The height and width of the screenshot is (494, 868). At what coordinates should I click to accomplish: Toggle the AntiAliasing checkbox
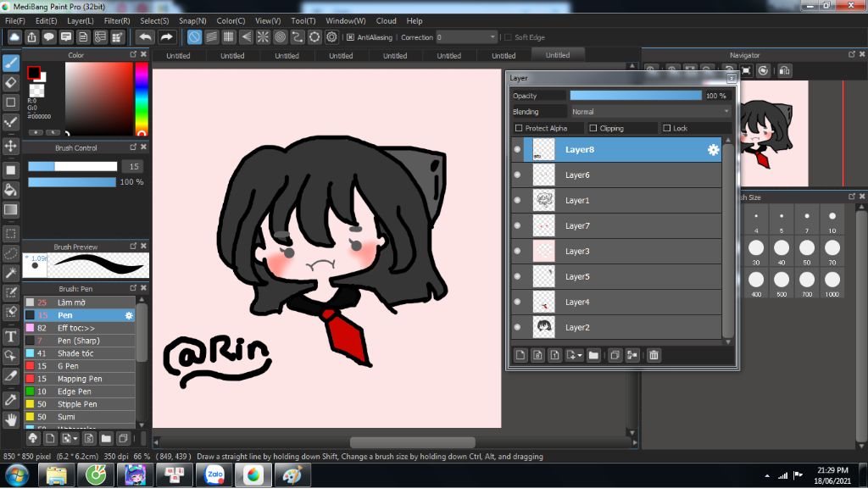(x=350, y=37)
